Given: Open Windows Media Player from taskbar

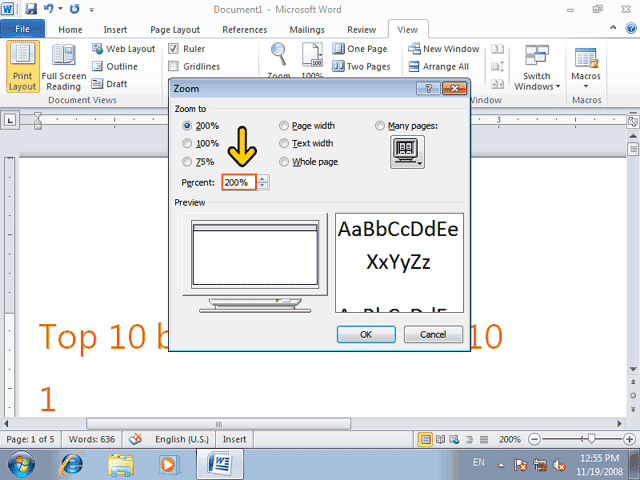Looking at the screenshot, I should pyautogui.click(x=168, y=464).
